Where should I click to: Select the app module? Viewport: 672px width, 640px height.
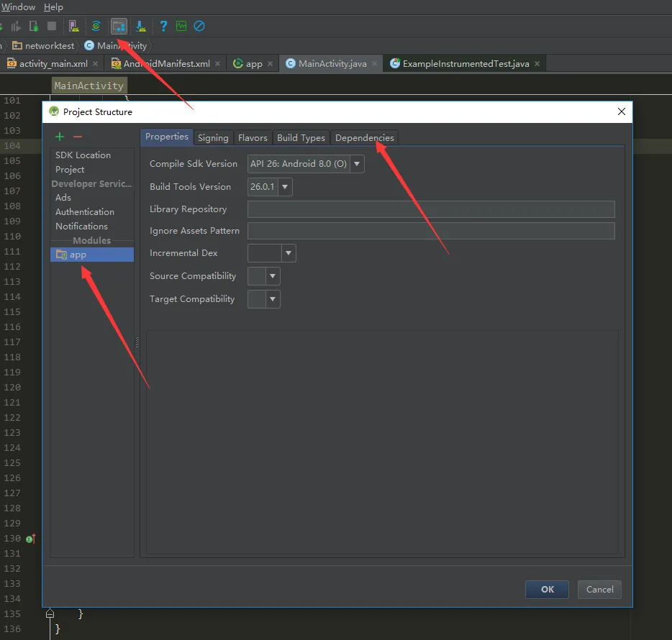point(92,255)
